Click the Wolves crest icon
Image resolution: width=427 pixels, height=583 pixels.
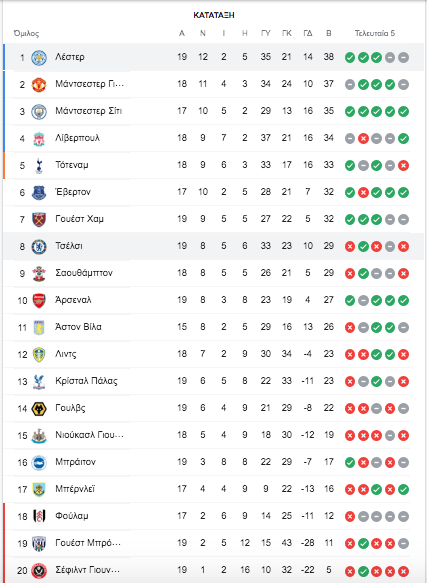pyautogui.click(x=39, y=409)
